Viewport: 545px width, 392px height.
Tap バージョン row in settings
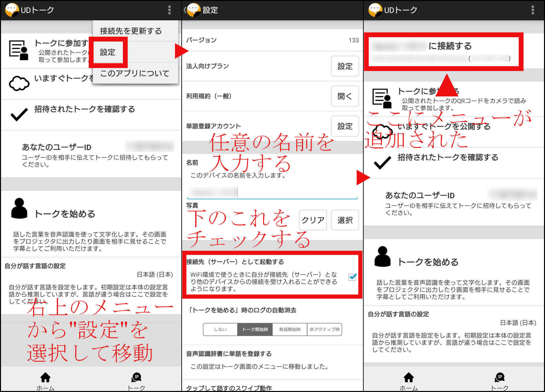(272, 40)
